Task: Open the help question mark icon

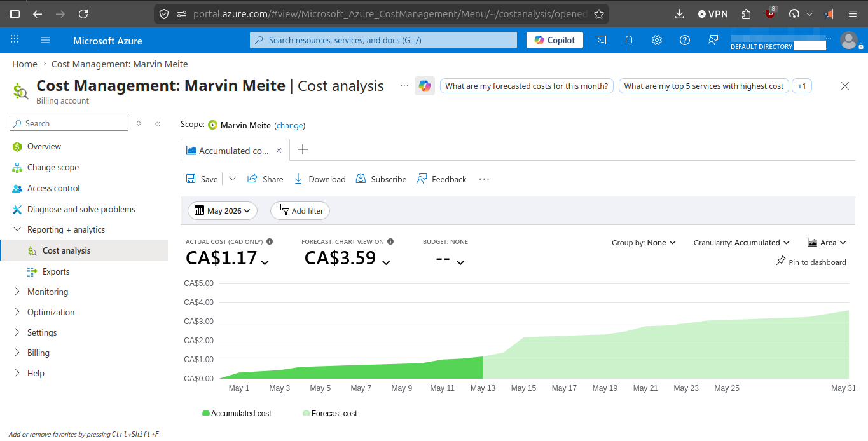Action: pyautogui.click(x=685, y=40)
